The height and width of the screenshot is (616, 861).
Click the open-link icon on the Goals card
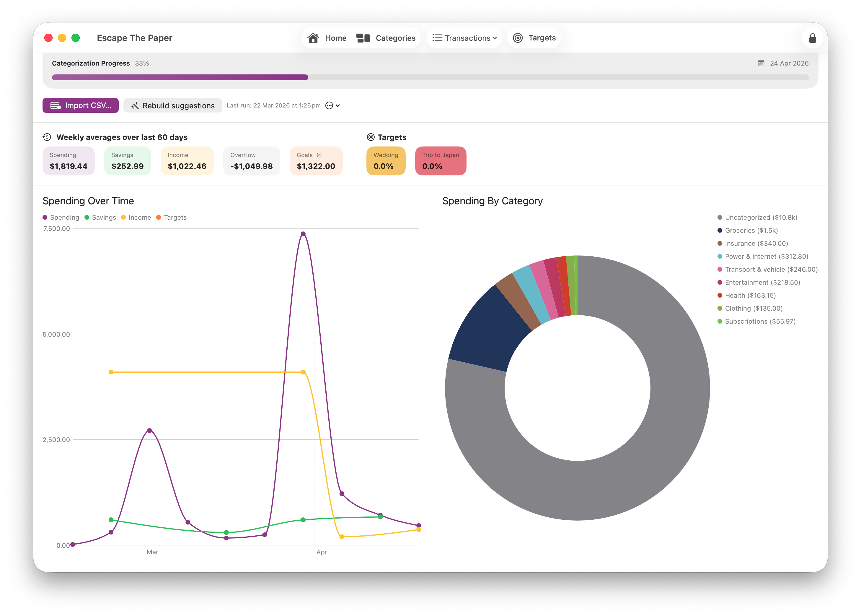pyautogui.click(x=319, y=155)
